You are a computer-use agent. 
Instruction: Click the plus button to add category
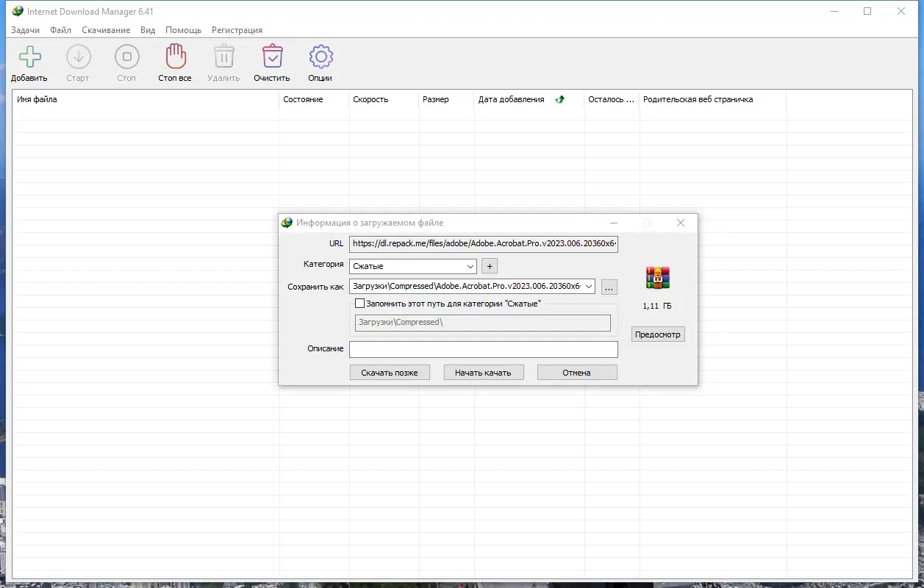point(490,266)
